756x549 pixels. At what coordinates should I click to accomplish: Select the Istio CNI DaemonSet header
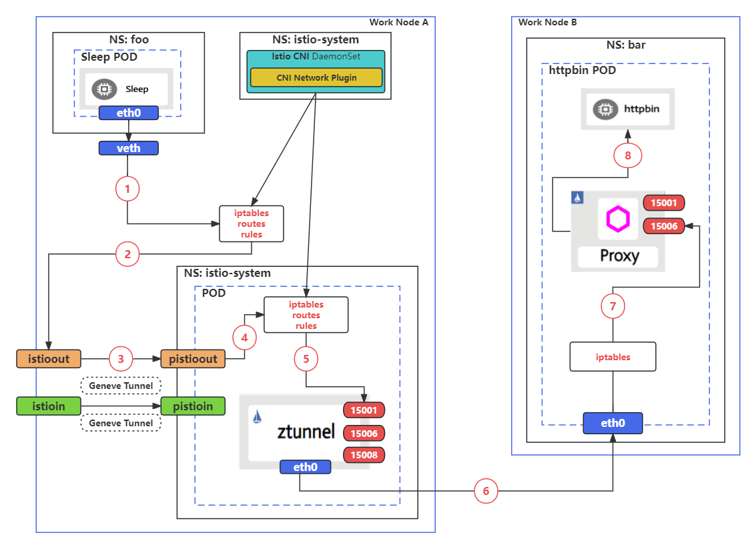316,56
